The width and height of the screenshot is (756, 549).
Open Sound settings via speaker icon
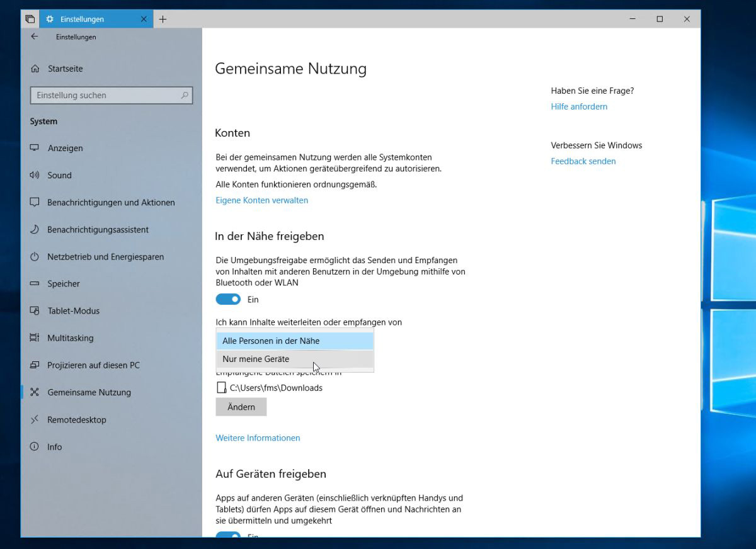(x=33, y=175)
